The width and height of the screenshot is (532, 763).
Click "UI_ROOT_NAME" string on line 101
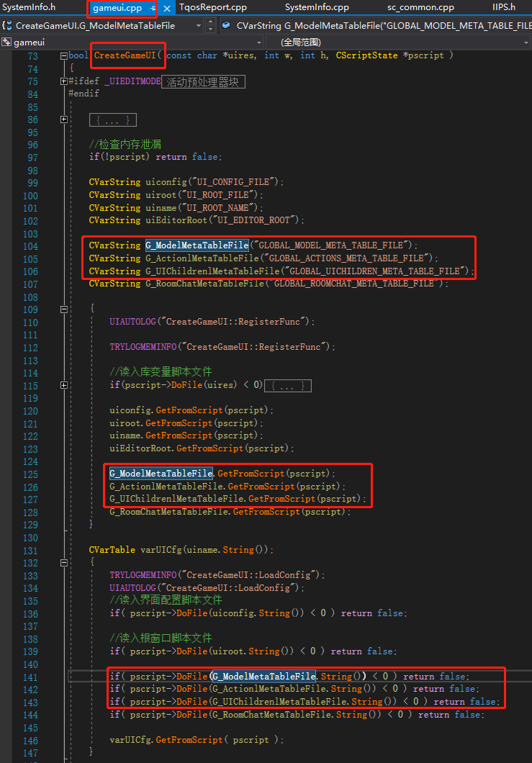tap(217, 208)
